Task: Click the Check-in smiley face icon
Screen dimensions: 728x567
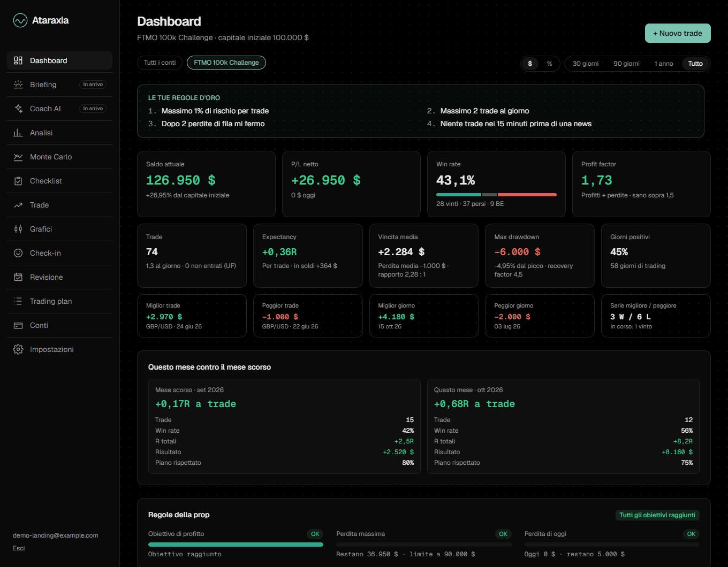Action: [18, 253]
